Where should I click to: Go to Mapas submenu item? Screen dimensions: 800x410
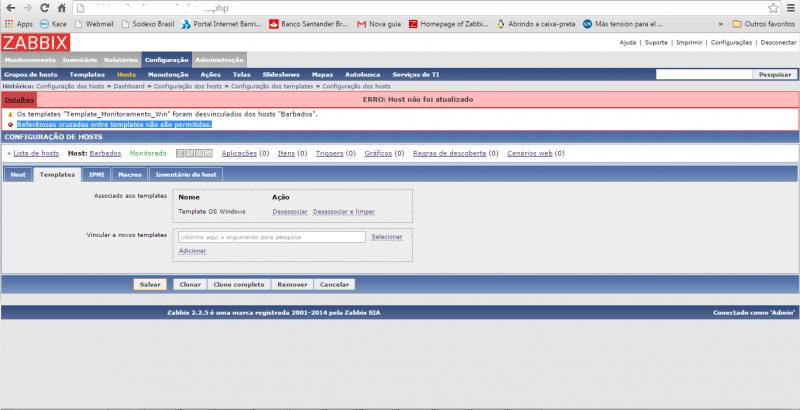coord(322,75)
